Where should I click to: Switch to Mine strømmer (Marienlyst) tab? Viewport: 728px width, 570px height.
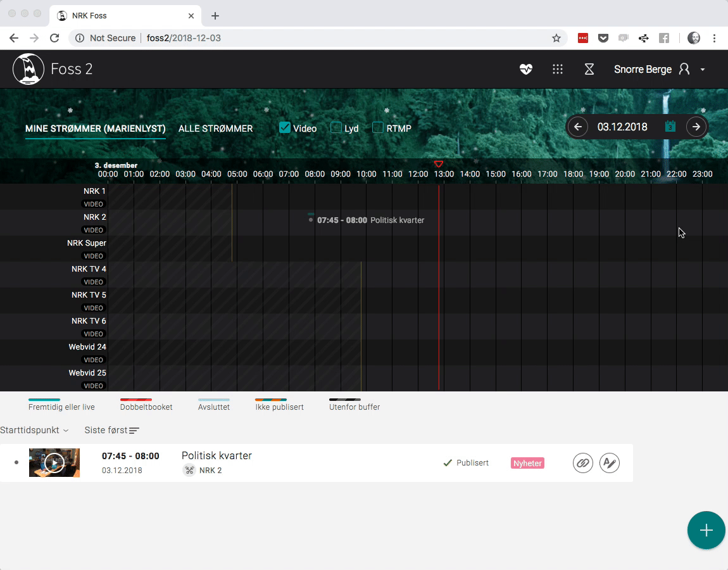[95, 129]
